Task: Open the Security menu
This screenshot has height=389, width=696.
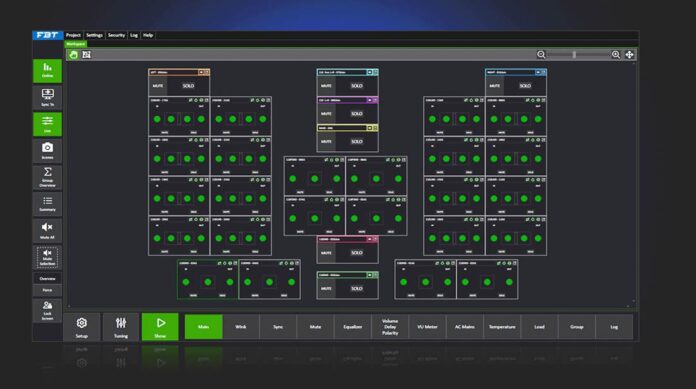Action: click(116, 35)
